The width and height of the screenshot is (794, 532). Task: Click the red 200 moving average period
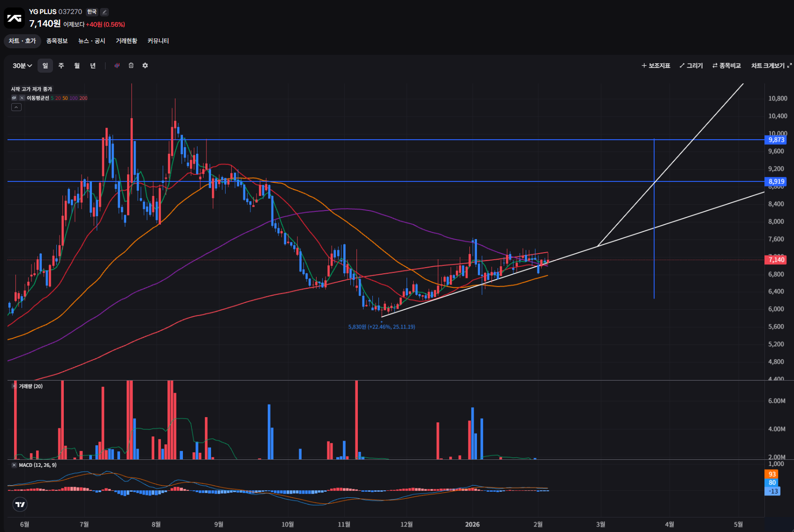pyautogui.click(x=83, y=98)
